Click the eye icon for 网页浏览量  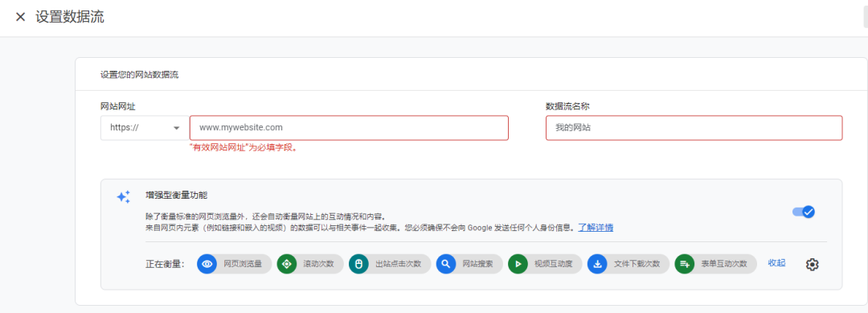tap(207, 264)
